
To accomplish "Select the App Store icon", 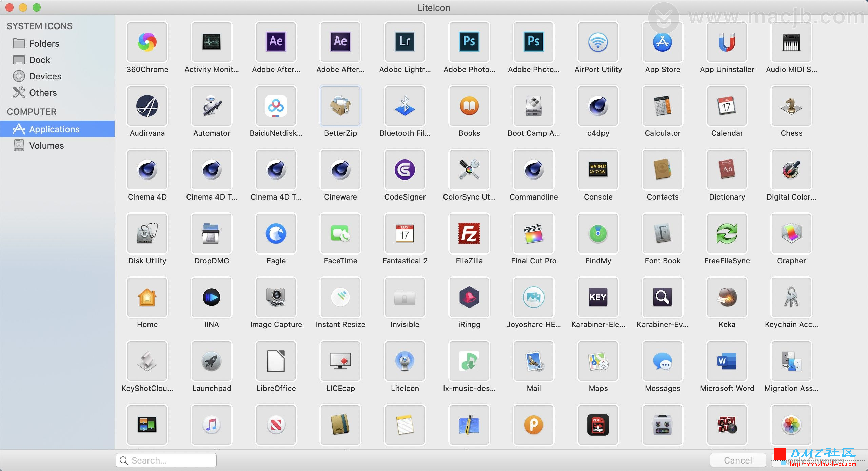I will coord(663,42).
